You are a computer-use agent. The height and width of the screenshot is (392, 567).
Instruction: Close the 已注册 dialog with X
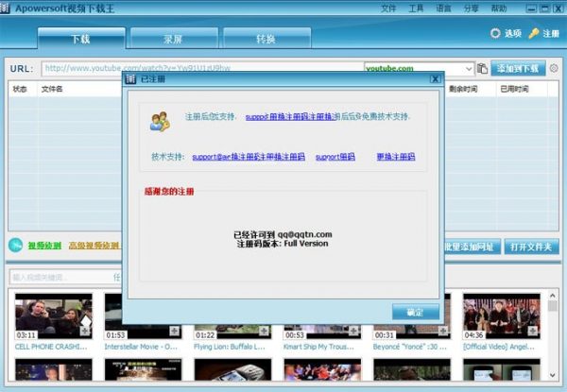(x=435, y=79)
